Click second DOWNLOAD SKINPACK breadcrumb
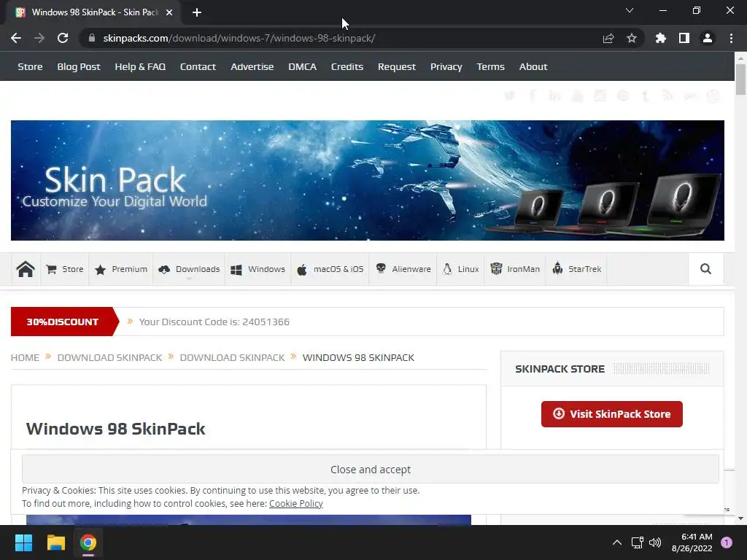 (232, 357)
